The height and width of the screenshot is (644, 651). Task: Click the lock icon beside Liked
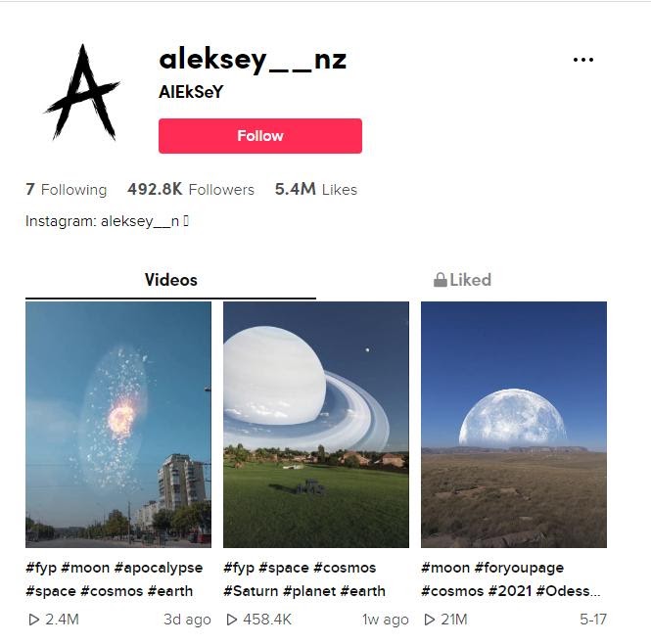pyautogui.click(x=441, y=280)
